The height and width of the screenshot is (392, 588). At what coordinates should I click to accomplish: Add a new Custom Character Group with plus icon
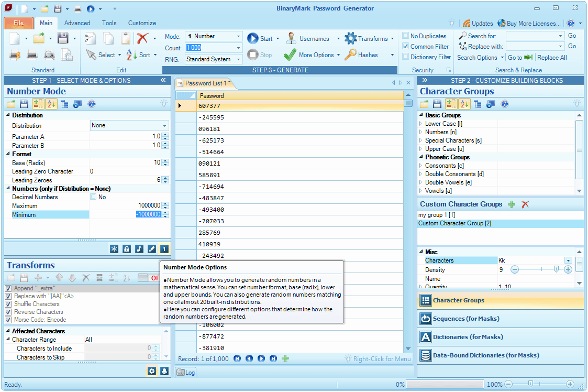(x=511, y=204)
